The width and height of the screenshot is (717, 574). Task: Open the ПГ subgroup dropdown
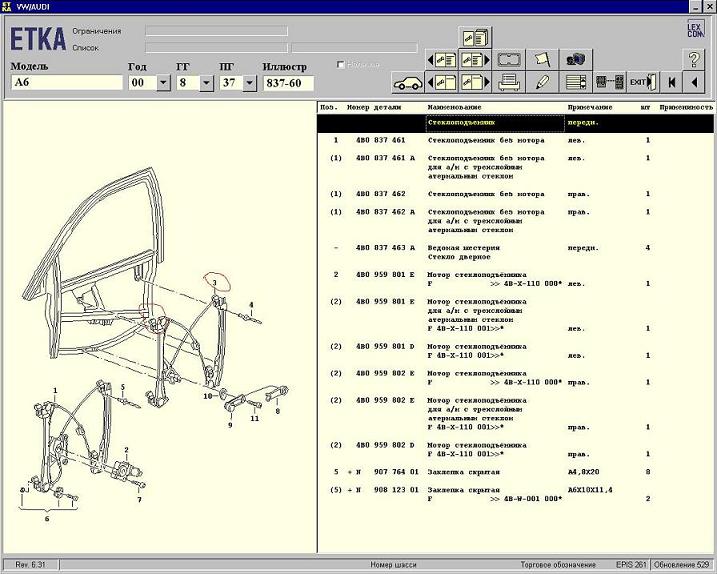(x=249, y=83)
